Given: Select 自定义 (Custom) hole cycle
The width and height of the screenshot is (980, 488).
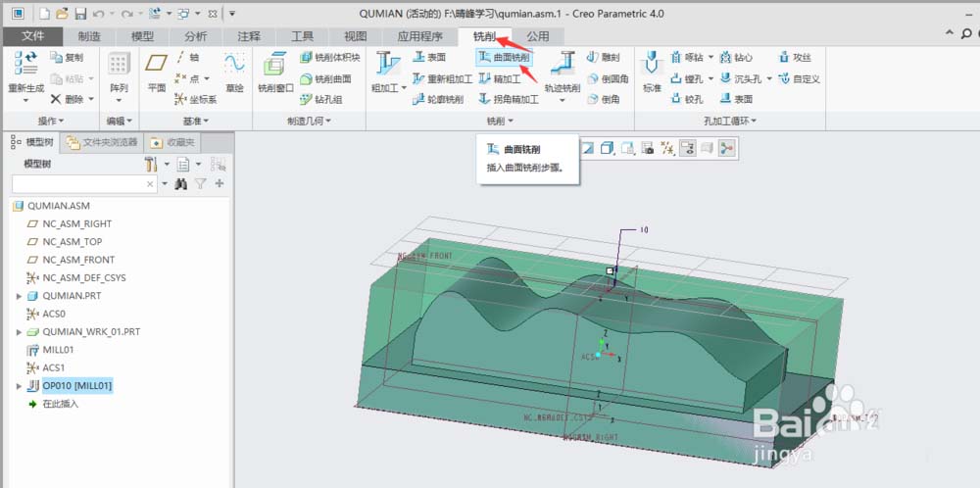Looking at the screenshot, I should pyautogui.click(x=799, y=78).
